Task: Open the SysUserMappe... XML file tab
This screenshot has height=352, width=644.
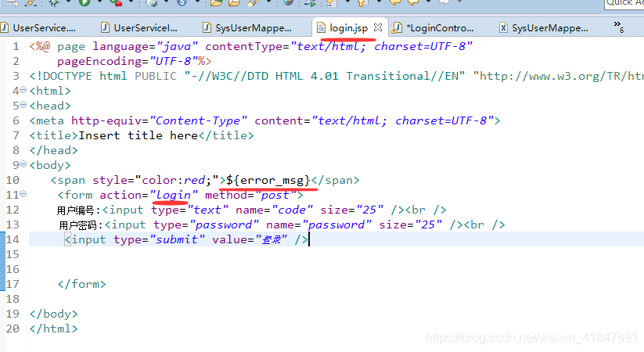Action: point(544,28)
